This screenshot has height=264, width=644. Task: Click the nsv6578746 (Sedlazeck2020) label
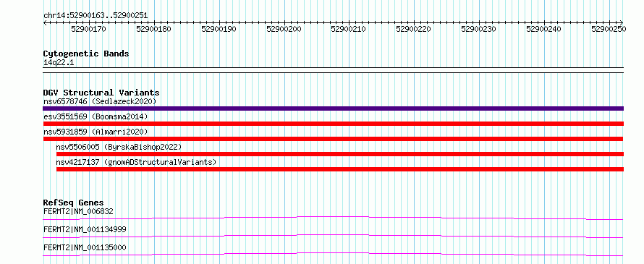[x=100, y=101]
